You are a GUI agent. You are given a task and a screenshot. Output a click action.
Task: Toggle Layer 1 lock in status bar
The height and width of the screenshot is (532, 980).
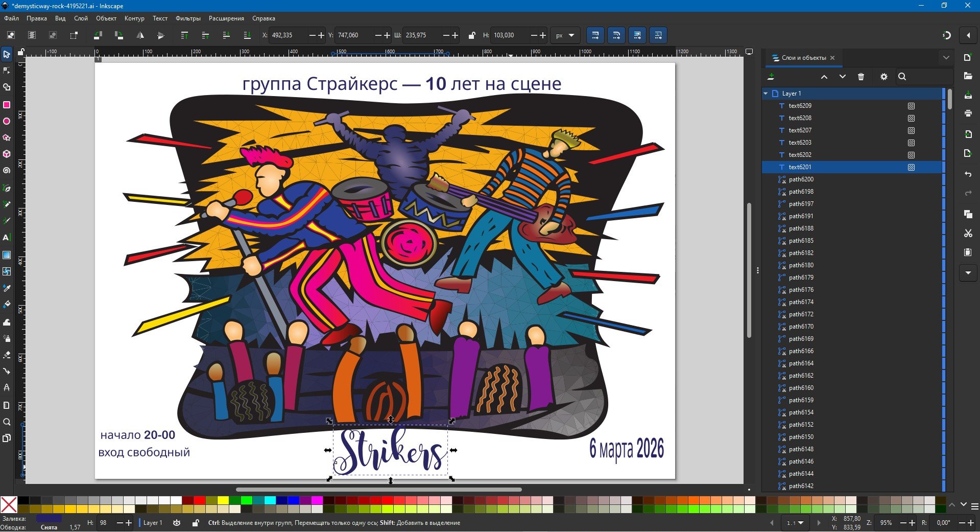pos(195,523)
